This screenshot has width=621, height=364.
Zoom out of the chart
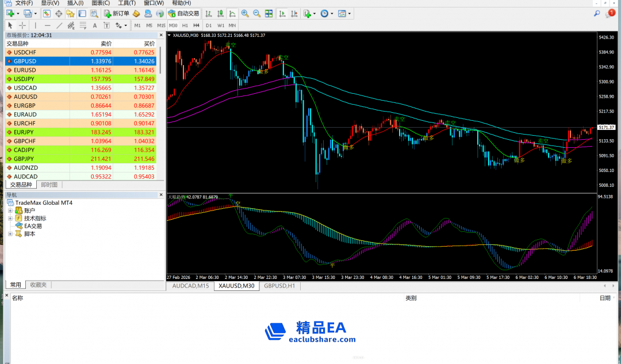pos(256,13)
